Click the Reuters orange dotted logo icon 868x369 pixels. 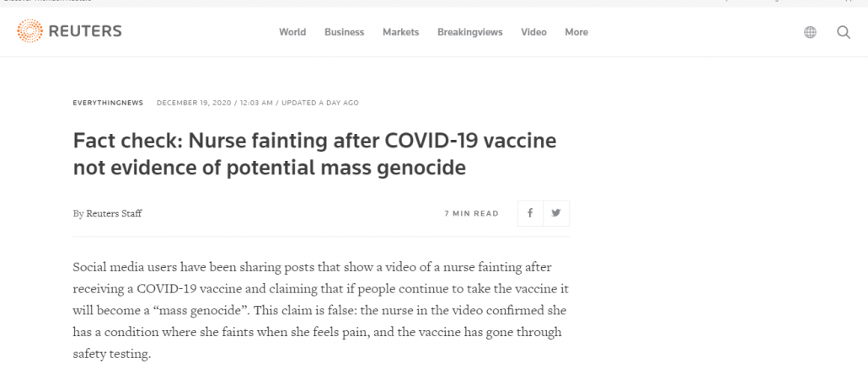click(x=29, y=31)
